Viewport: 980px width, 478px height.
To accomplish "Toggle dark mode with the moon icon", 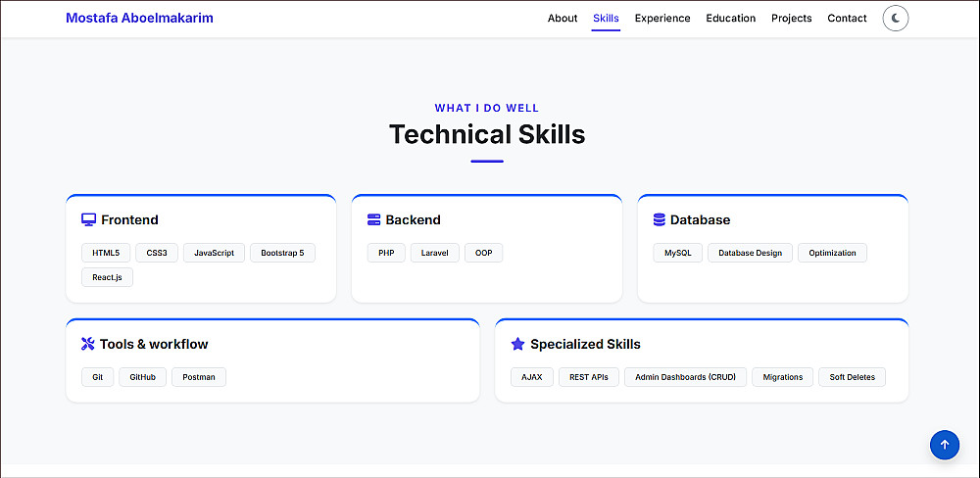I will pos(895,18).
